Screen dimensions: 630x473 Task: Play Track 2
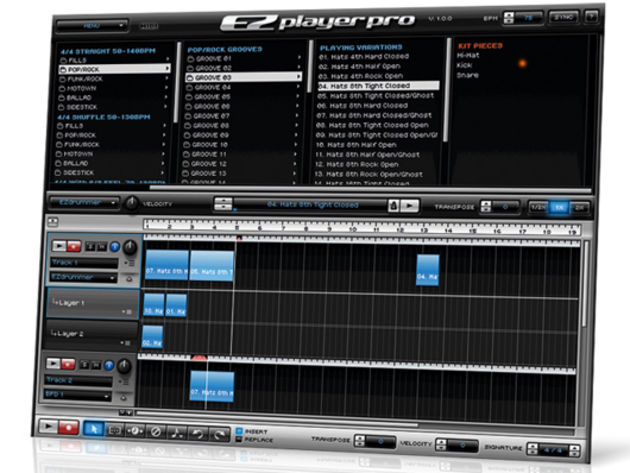point(53,364)
